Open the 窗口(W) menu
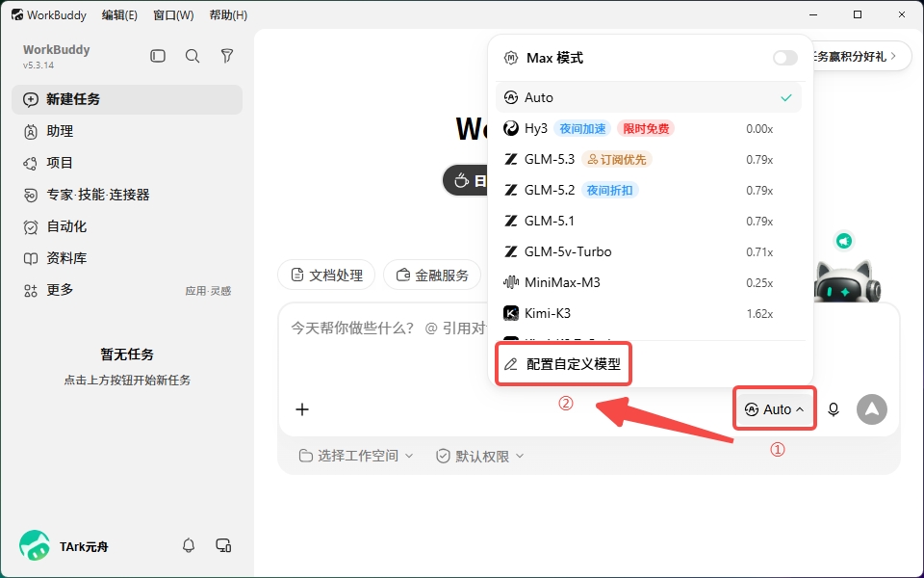 [173, 15]
